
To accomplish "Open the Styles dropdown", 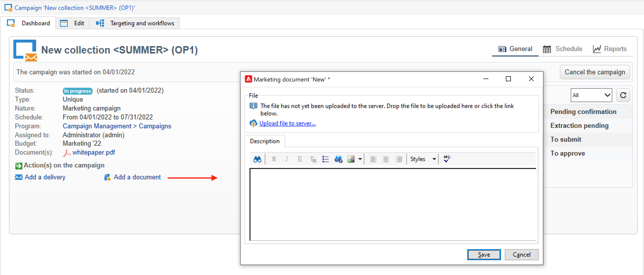I will click(x=423, y=159).
